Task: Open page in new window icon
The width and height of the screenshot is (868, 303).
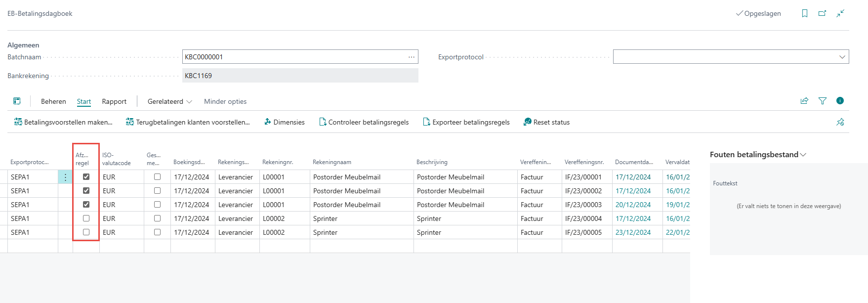Action: (x=822, y=13)
